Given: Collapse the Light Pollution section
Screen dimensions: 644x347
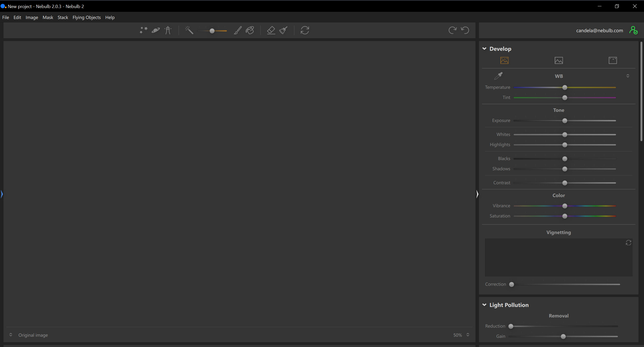Looking at the screenshot, I should tap(484, 305).
